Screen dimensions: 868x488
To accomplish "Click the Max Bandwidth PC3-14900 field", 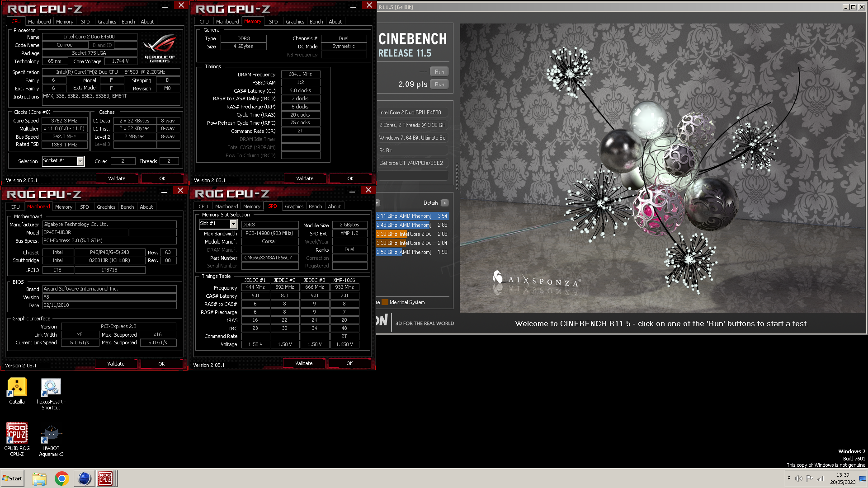I will (x=270, y=233).
